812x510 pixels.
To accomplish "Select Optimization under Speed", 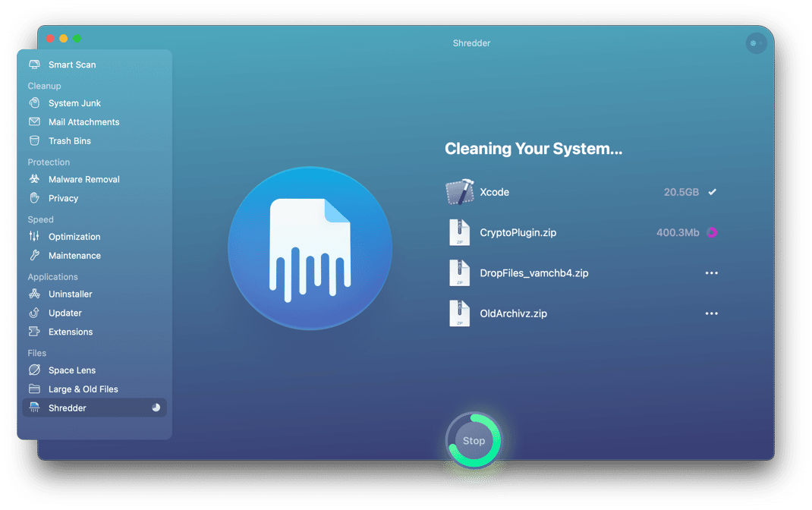I will [x=95, y=237].
